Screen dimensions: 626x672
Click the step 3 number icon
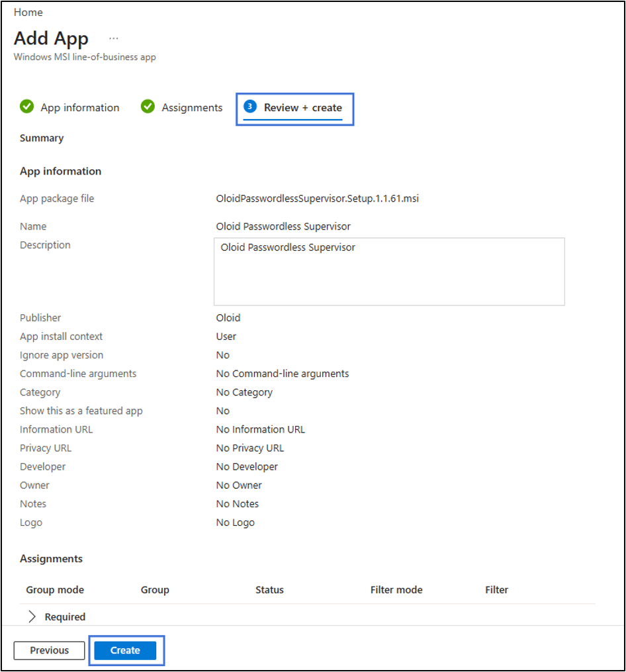(250, 106)
